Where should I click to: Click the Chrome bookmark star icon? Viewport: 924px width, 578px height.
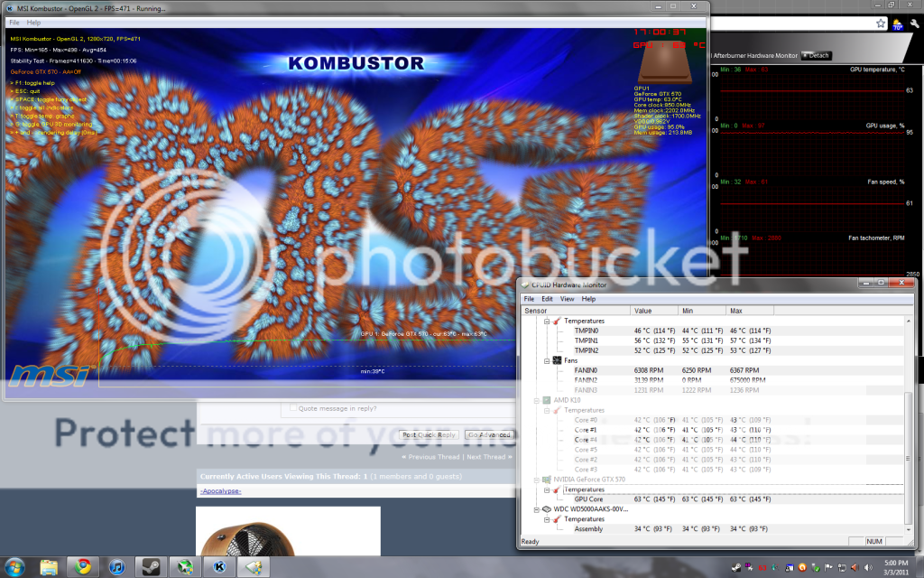point(881,23)
